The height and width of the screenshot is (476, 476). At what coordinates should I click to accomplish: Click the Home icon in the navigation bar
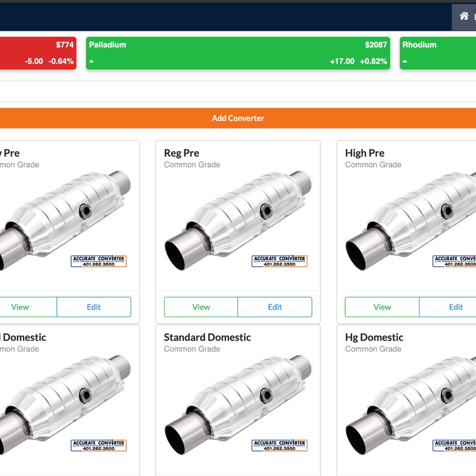(464, 16)
